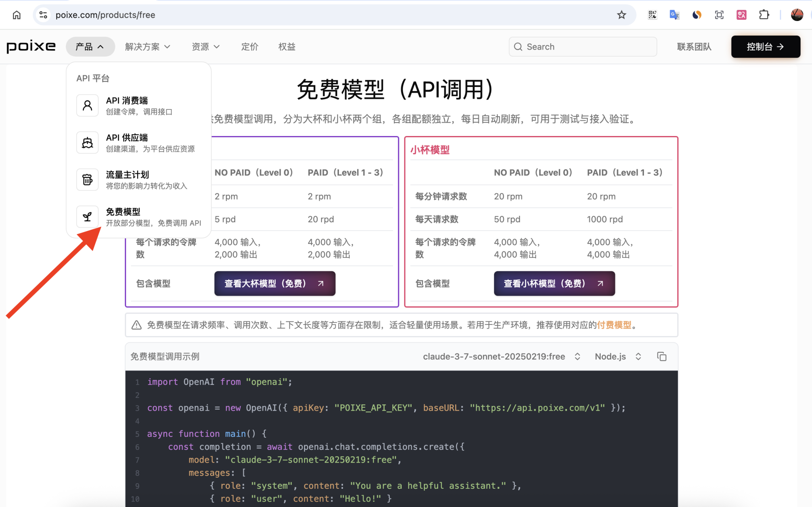Open the browser extensions puzzle icon

tap(763, 15)
